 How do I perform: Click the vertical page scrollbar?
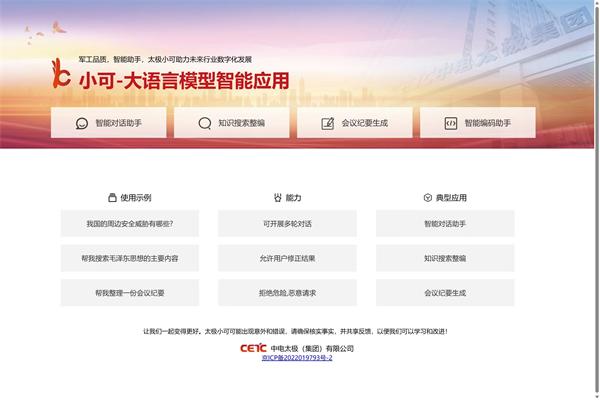[x=597, y=200]
